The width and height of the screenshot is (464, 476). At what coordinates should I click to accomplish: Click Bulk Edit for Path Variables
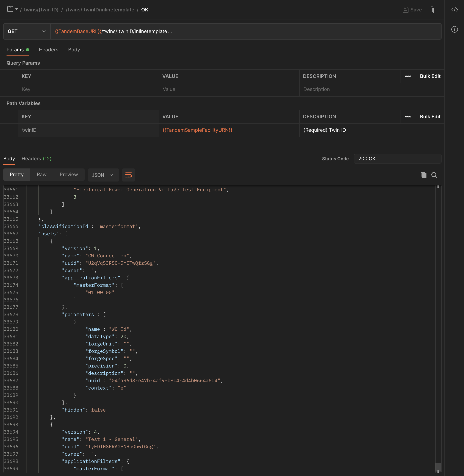430,117
